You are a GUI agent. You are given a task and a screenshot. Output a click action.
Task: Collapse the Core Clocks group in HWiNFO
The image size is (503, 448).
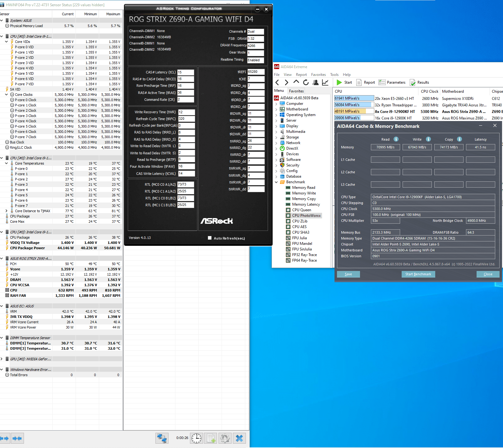point(7,95)
